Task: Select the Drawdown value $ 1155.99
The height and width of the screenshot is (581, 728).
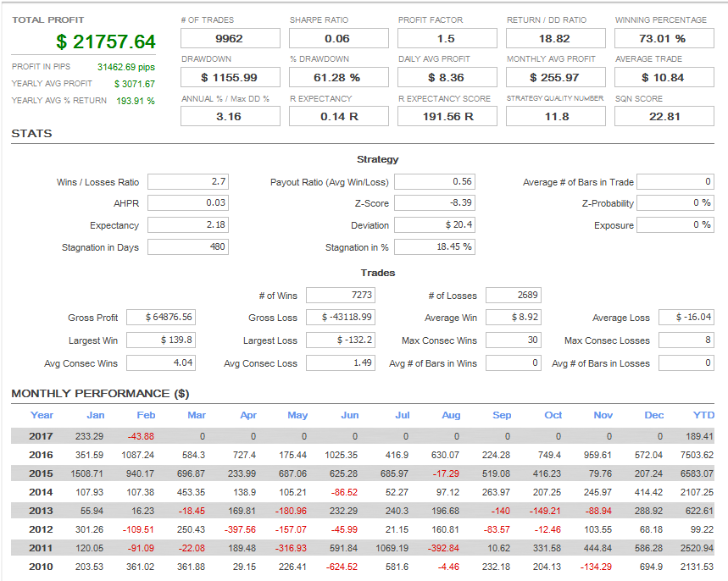Action: point(231,78)
